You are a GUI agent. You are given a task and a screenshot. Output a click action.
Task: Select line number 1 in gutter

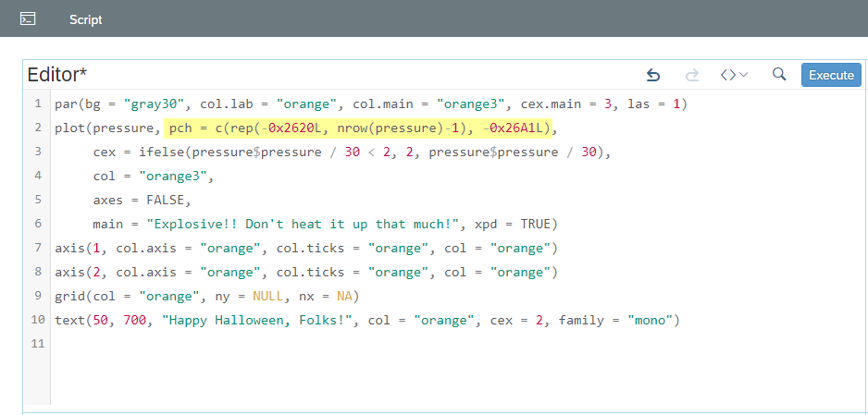[38, 104]
